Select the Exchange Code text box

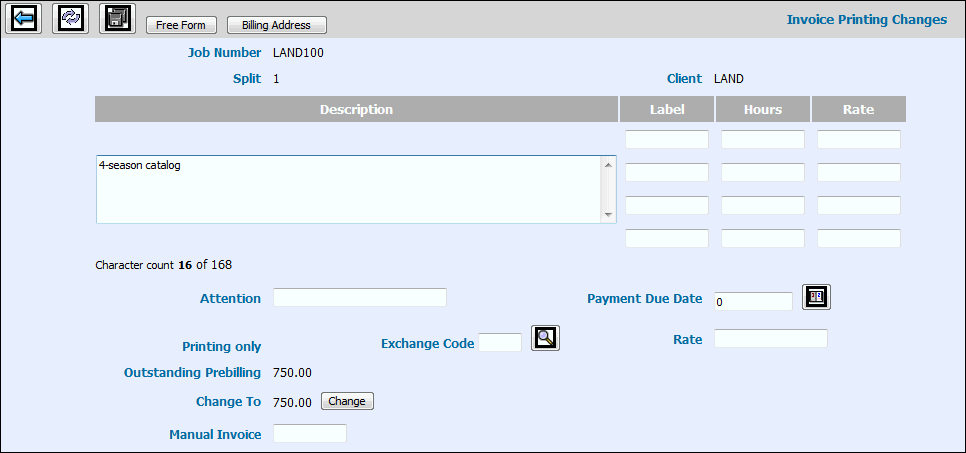500,343
